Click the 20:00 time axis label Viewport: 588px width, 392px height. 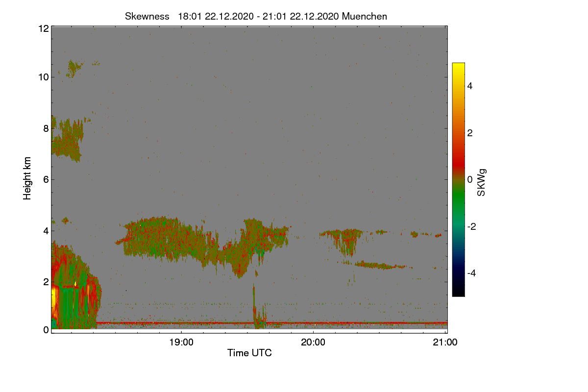click(314, 343)
